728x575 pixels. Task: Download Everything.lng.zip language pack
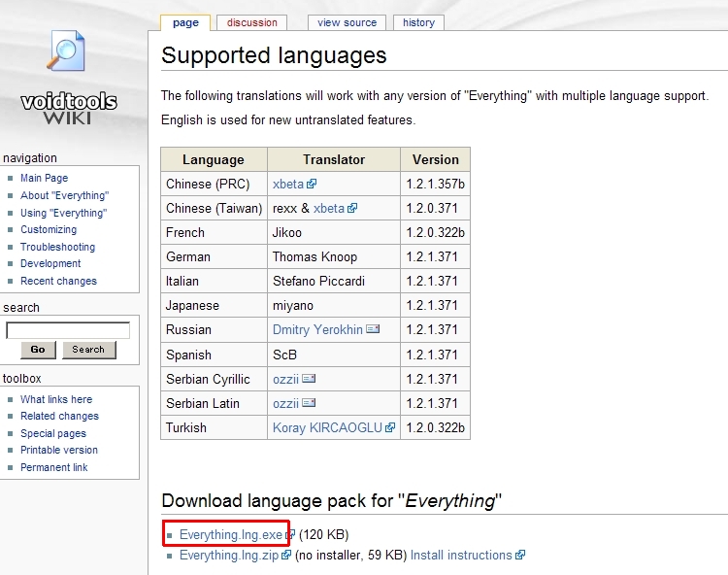click(229, 555)
